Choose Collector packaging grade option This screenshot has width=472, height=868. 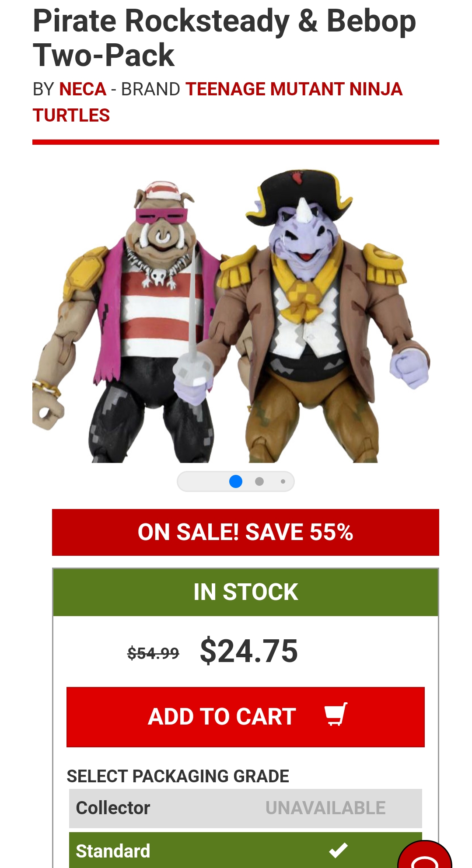click(x=245, y=808)
